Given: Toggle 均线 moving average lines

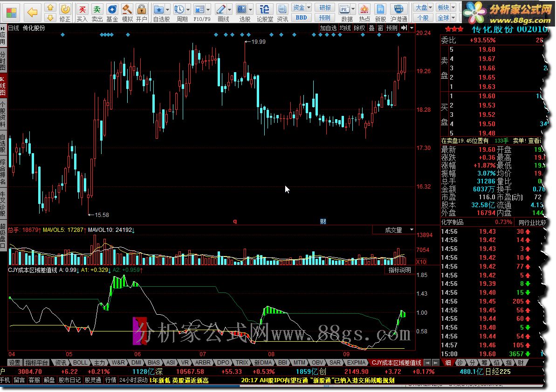Looking at the screenshot, I should (x=345, y=28).
